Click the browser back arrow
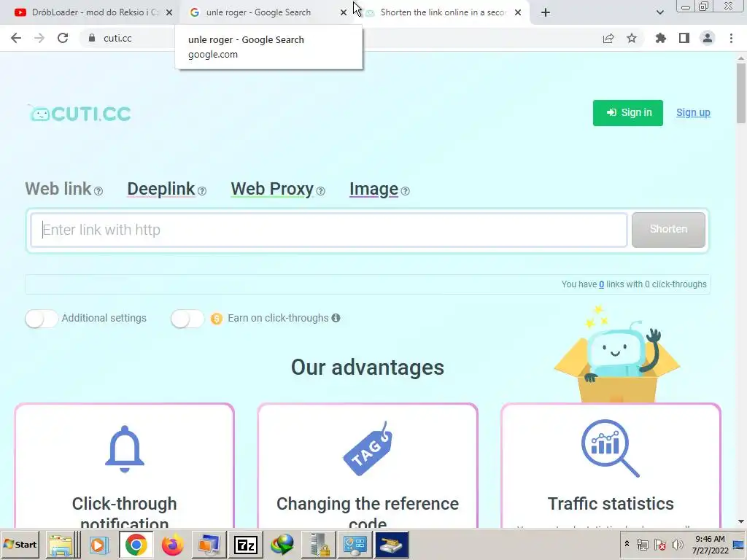This screenshot has width=747, height=560. 16,38
